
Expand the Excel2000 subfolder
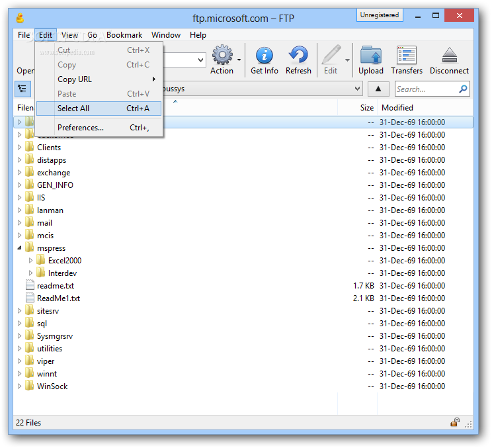30,260
